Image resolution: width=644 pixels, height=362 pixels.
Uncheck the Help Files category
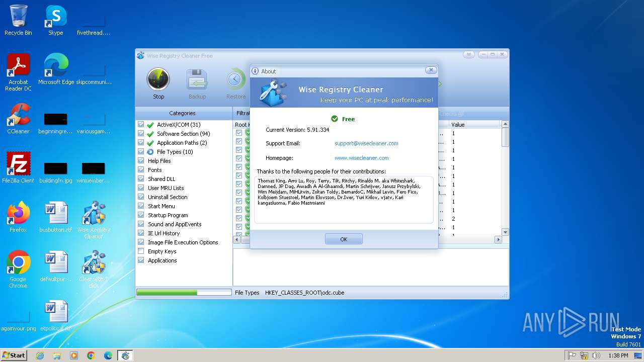(141, 161)
